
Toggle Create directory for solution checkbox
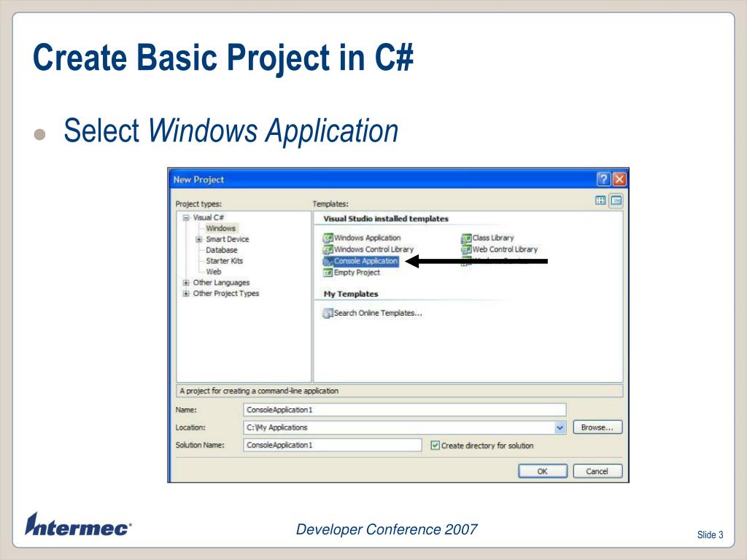[x=435, y=446]
